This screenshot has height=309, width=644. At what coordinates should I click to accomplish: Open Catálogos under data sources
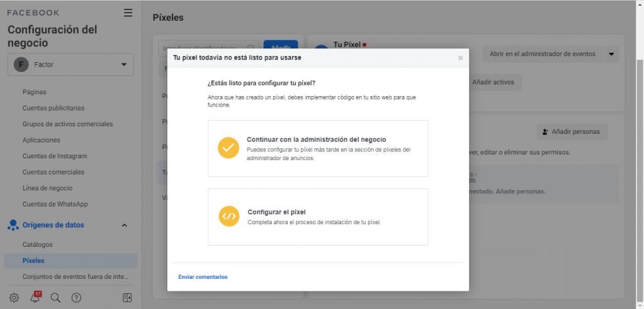click(37, 244)
